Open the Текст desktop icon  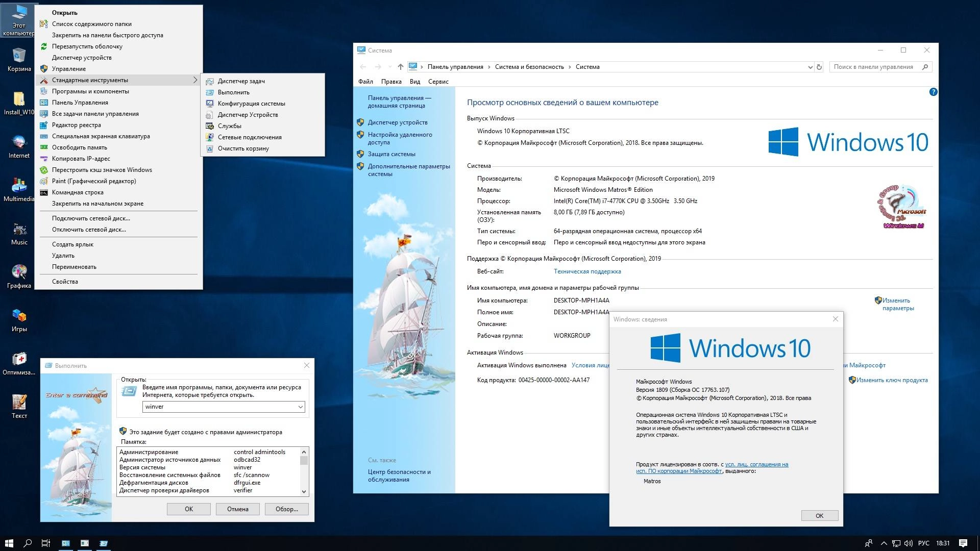pyautogui.click(x=19, y=407)
